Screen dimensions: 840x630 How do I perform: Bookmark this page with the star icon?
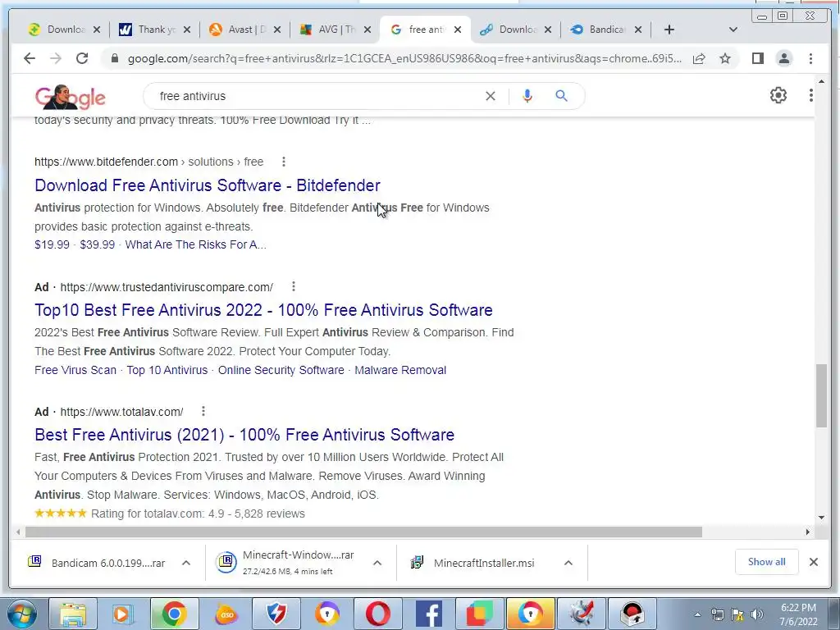click(725, 58)
